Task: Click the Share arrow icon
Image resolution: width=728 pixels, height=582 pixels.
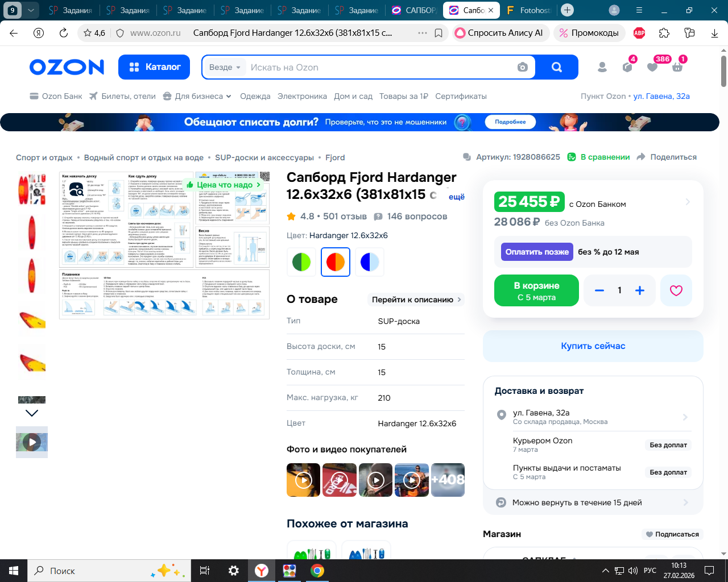Action: (x=641, y=157)
